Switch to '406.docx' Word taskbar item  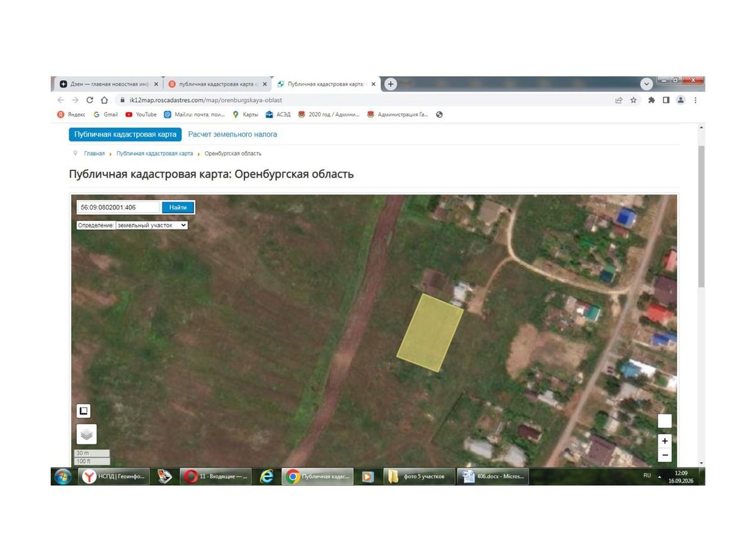(x=494, y=476)
